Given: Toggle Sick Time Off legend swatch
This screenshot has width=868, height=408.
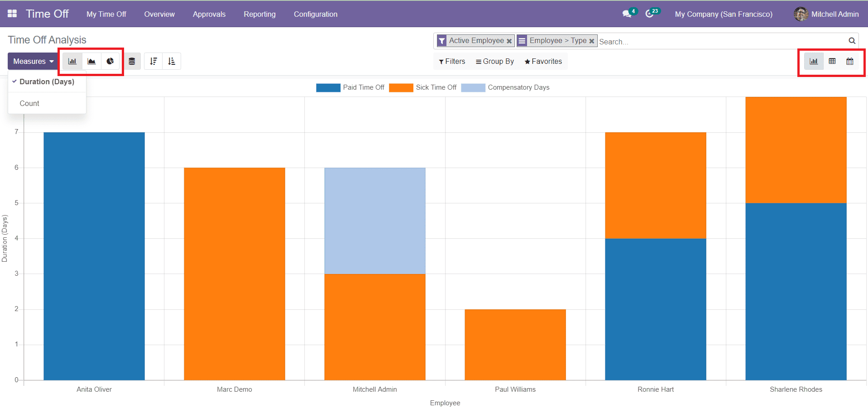Looking at the screenshot, I should pos(401,88).
